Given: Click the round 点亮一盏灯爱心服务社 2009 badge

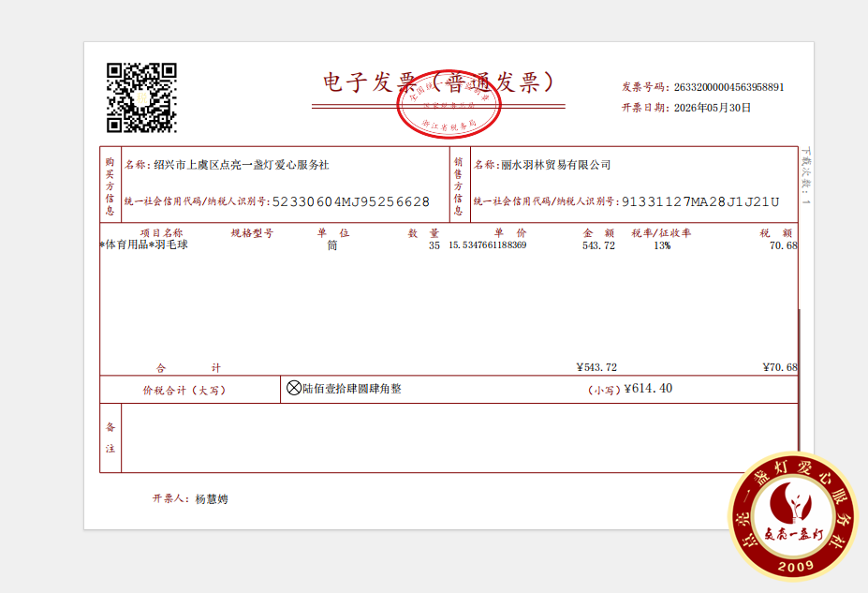Looking at the screenshot, I should 793,516.
